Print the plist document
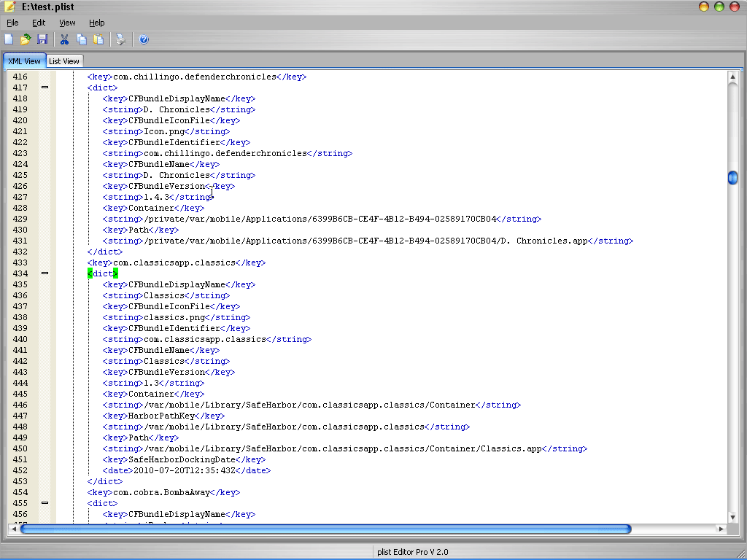Viewport: 747px width, 560px height. click(120, 39)
